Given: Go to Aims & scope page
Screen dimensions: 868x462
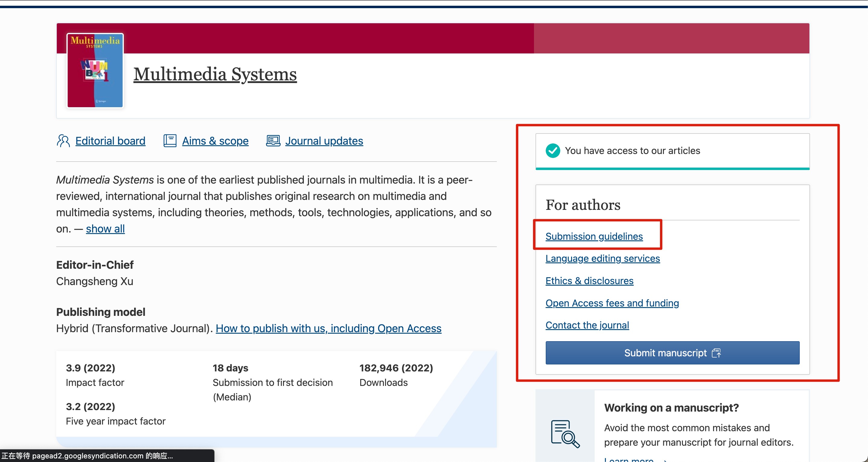Looking at the screenshot, I should [215, 141].
